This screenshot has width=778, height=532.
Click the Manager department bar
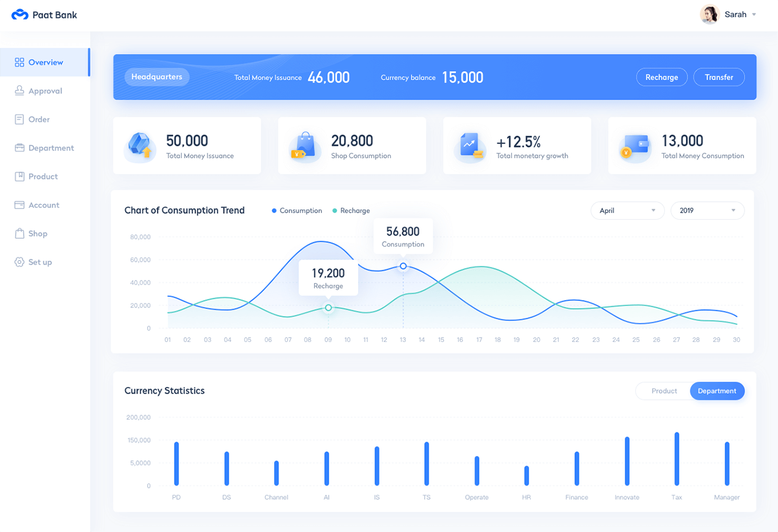tap(727, 463)
